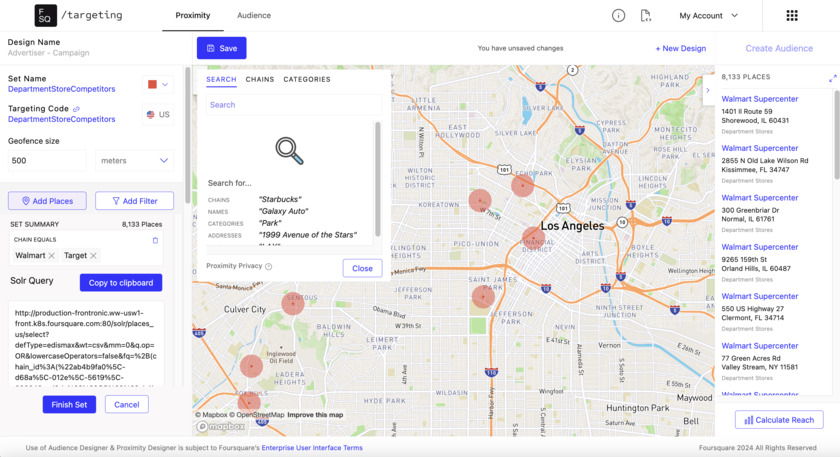
Task: Click the Mapbox logo
Action: (221, 426)
